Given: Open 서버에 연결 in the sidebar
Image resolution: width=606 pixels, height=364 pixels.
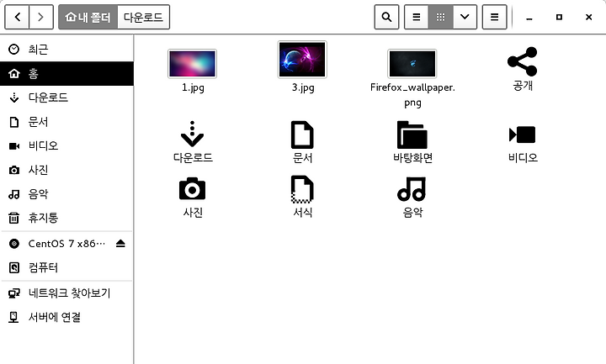Looking at the screenshot, I should (x=66, y=317).
